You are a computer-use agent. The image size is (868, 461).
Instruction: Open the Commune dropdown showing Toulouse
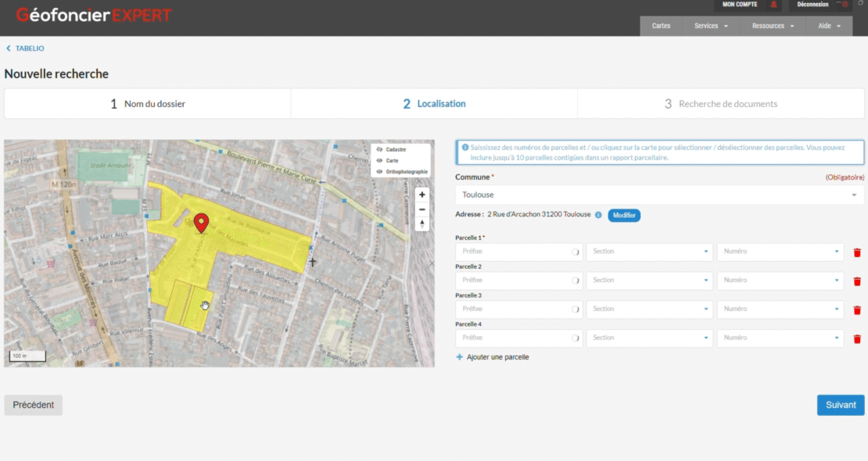pos(659,195)
